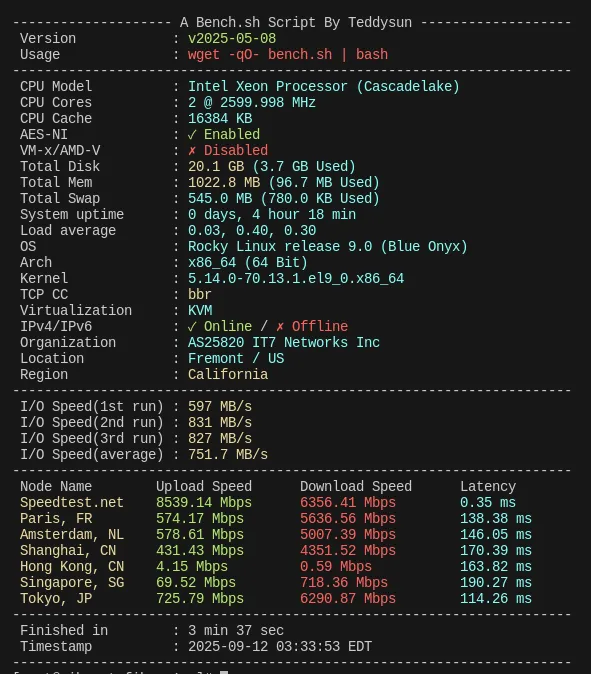Click the green IPv4 Online checkmark
Screen dimensions: 591x674
pos(192,327)
